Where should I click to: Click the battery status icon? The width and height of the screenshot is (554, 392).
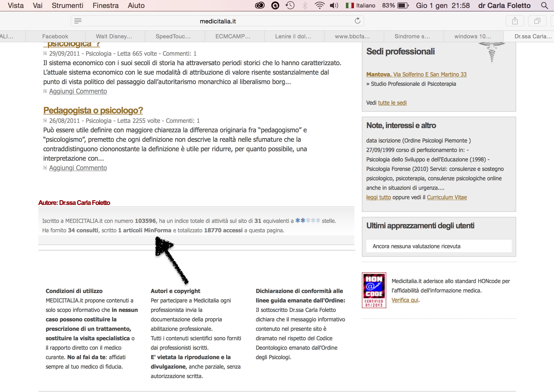[x=403, y=5]
